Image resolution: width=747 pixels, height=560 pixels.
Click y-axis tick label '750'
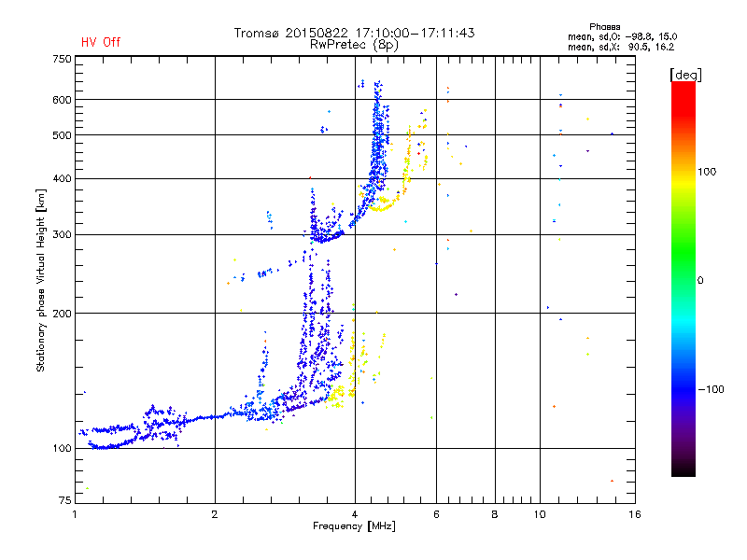point(62,59)
